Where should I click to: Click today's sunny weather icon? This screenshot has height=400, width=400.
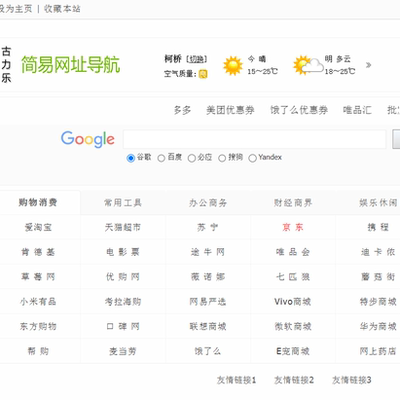(233, 66)
